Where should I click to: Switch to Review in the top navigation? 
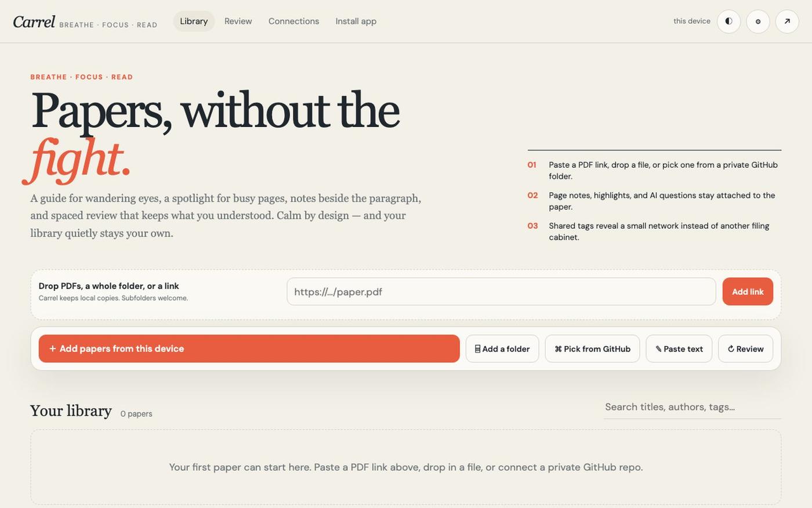pyautogui.click(x=238, y=21)
